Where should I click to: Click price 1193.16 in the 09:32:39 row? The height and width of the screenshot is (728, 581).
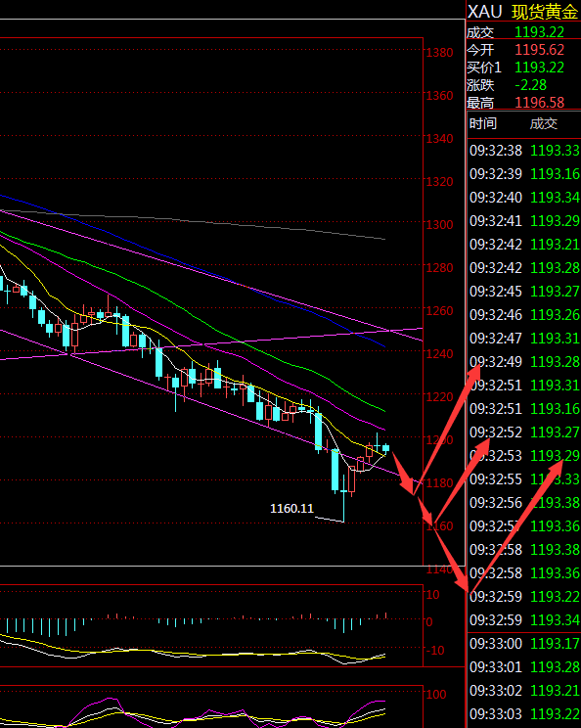pyautogui.click(x=555, y=173)
